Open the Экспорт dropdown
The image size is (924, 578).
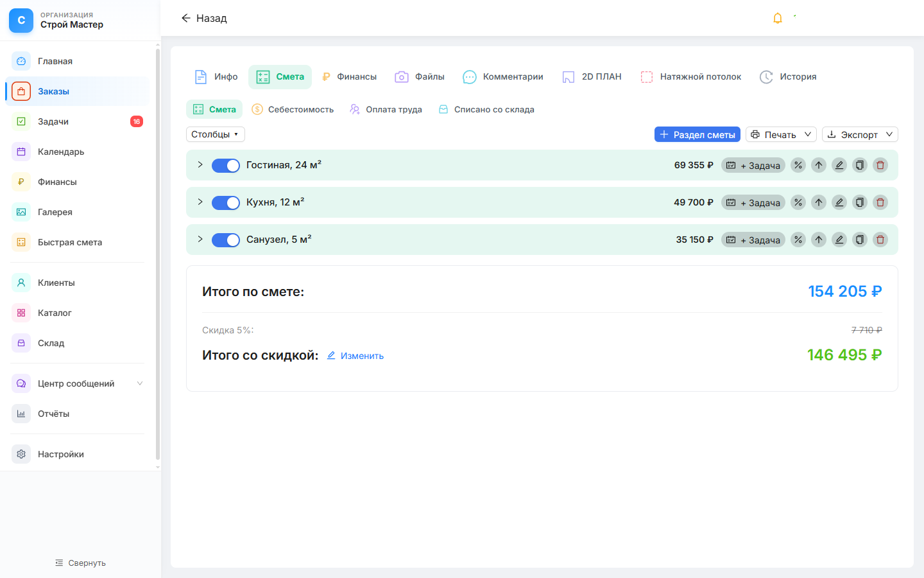point(860,134)
